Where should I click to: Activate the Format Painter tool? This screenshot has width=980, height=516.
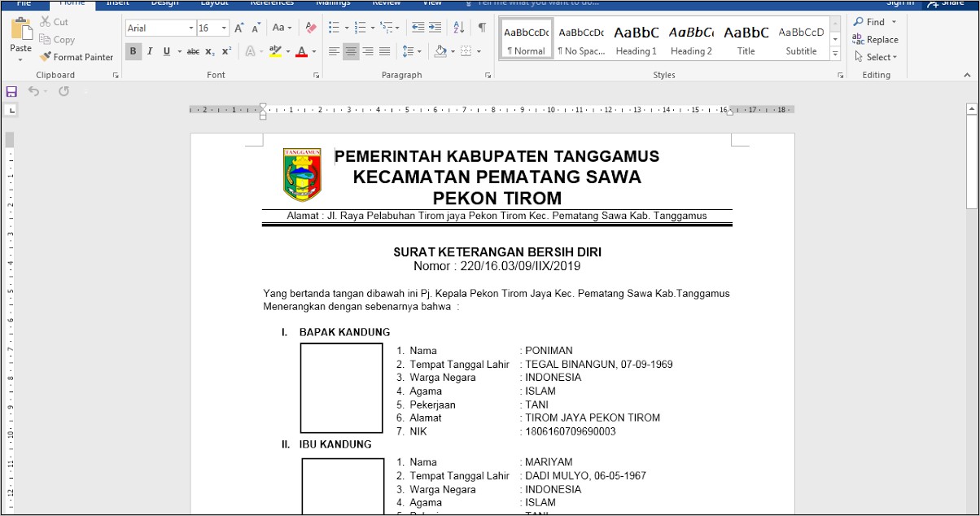[76, 57]
